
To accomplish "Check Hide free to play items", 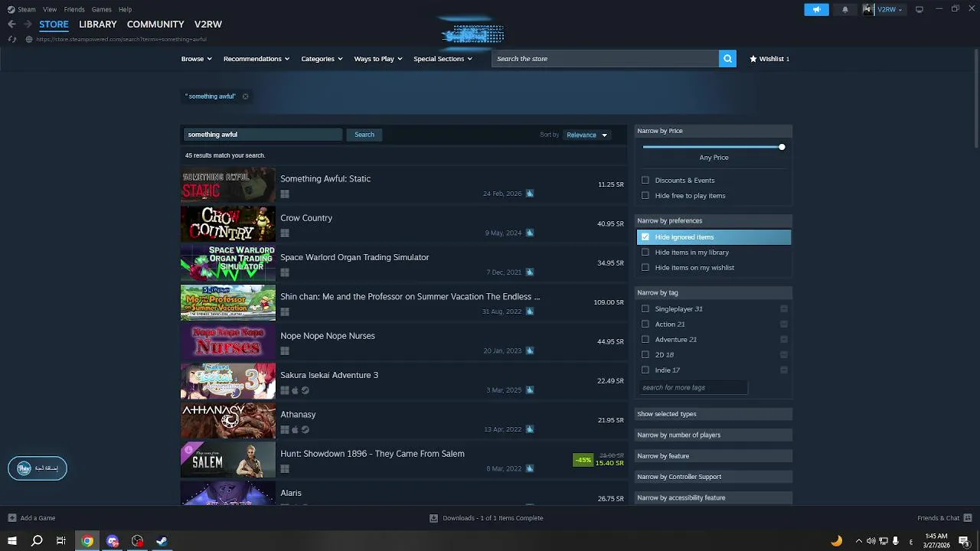I will [x=645, y=196].
